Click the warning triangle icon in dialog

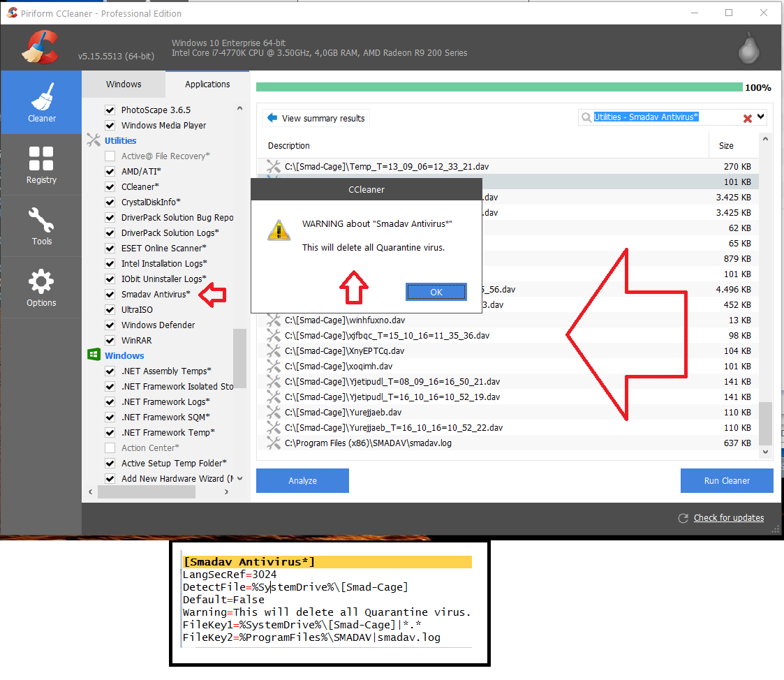tap(279, 230)
